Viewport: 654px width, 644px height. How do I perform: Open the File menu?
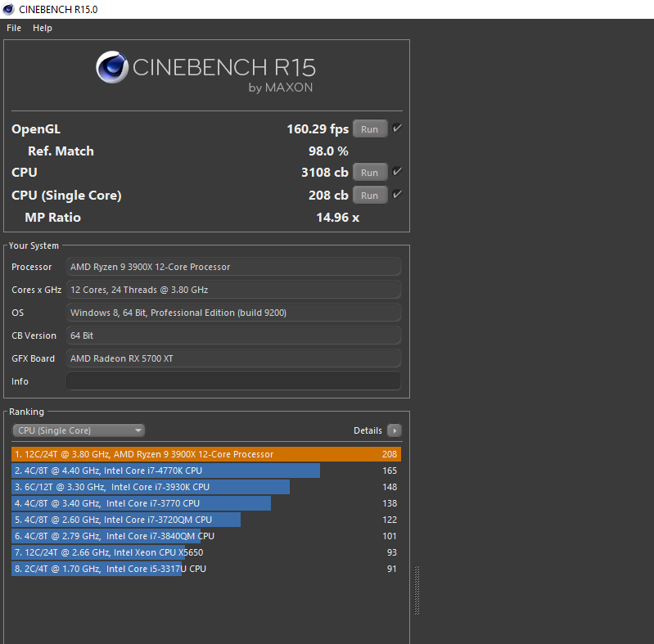[x=14, y=28]
